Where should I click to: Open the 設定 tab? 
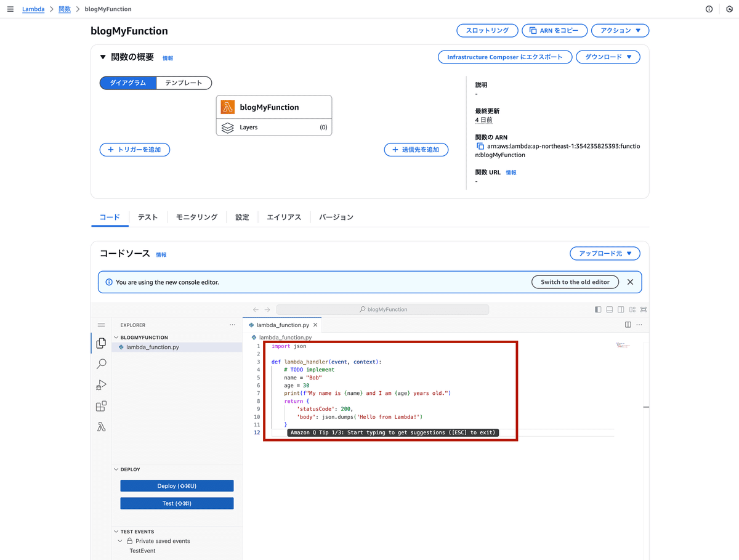[242, 217]
